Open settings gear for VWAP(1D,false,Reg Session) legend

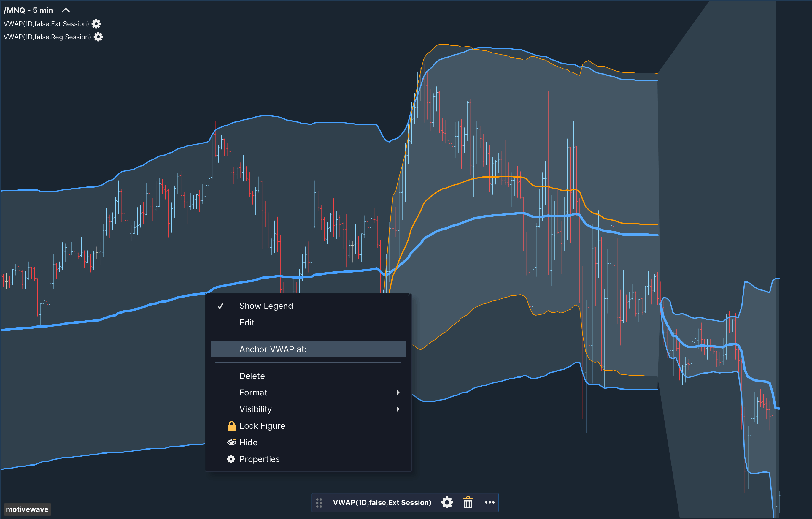[x=98, y=37]
